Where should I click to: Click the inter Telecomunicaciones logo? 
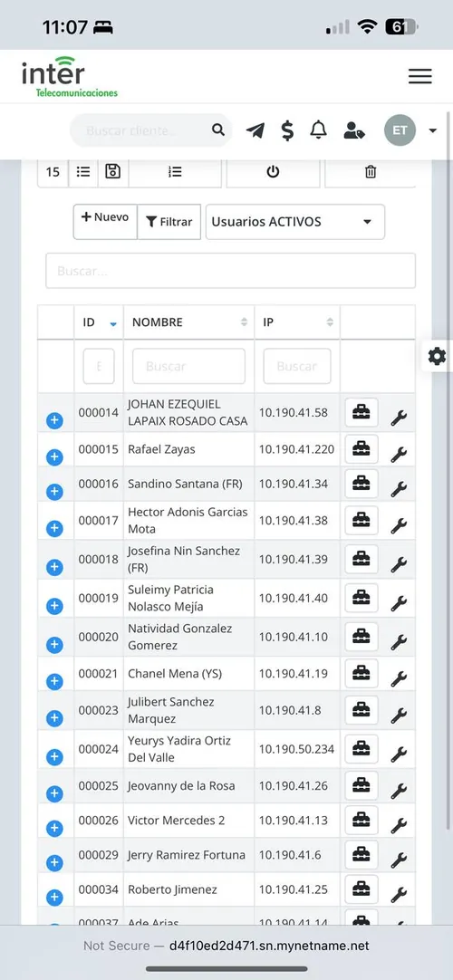(x=70, y=76)
